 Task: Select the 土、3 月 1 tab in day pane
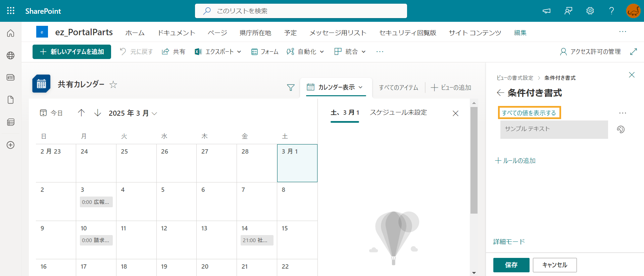[x=345, y=113]
